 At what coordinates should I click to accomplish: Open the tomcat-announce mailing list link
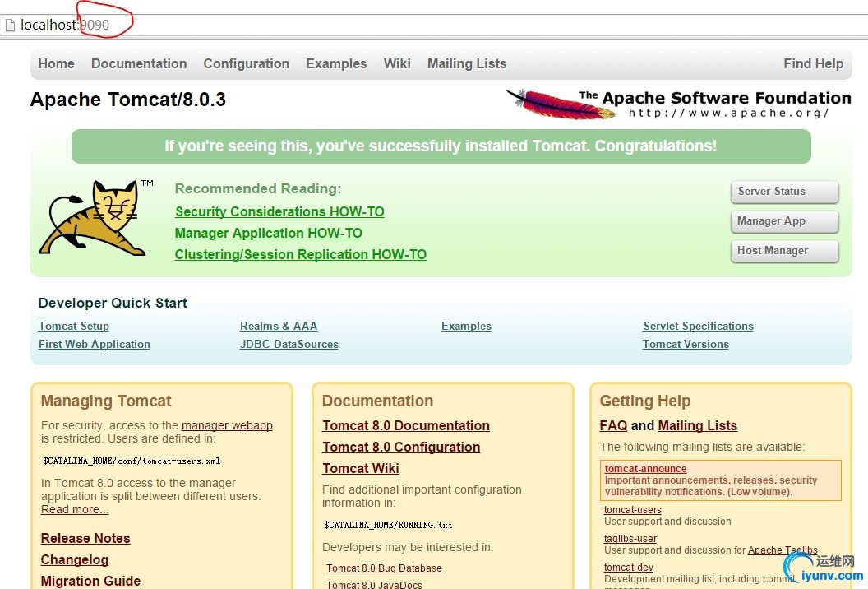[645, 469]
